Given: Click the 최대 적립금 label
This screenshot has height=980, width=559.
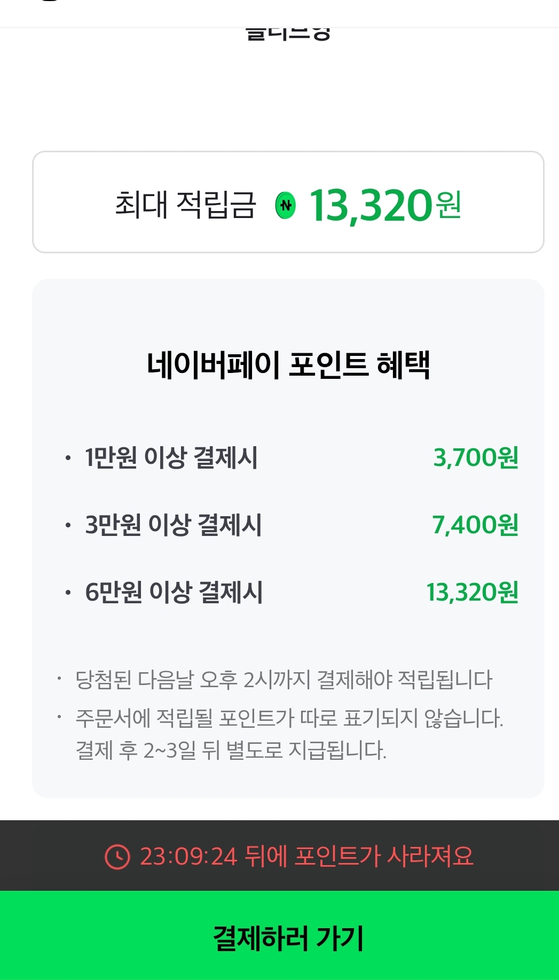Looking at the screenshot, I should pyautogui.click(x=186, y=205).
